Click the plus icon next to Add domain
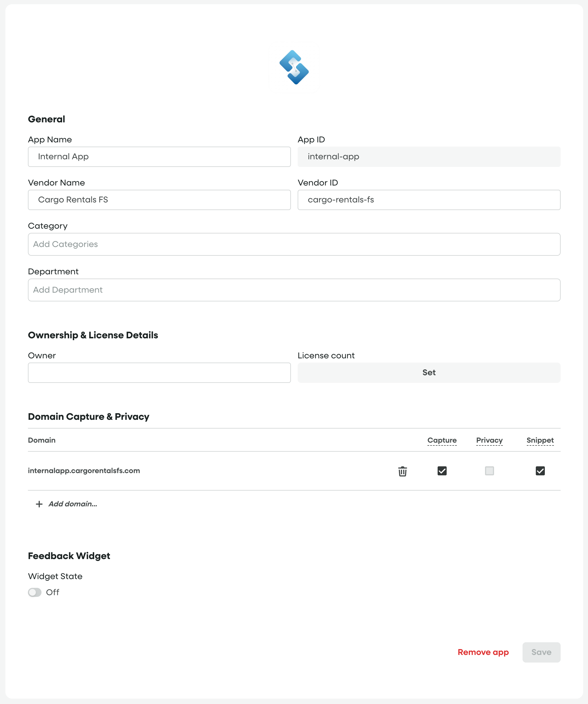This screenshot has width=588, height=704. (x=39, y=504)
